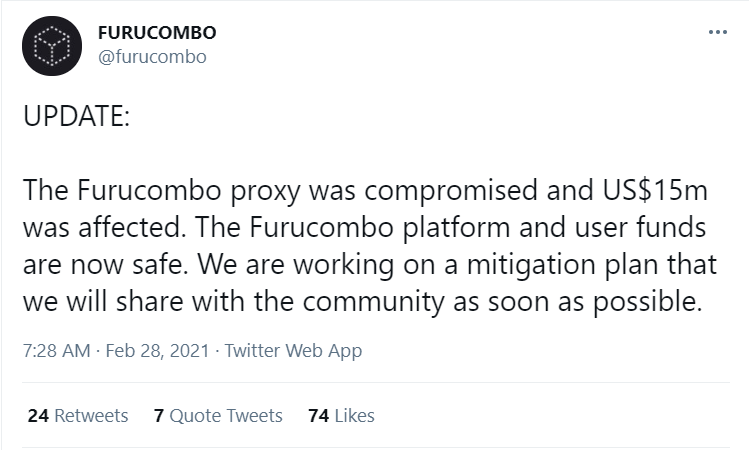Click the UPDATE: heading text
This screenshot has width=749, height=450.
tap(76, 115)
